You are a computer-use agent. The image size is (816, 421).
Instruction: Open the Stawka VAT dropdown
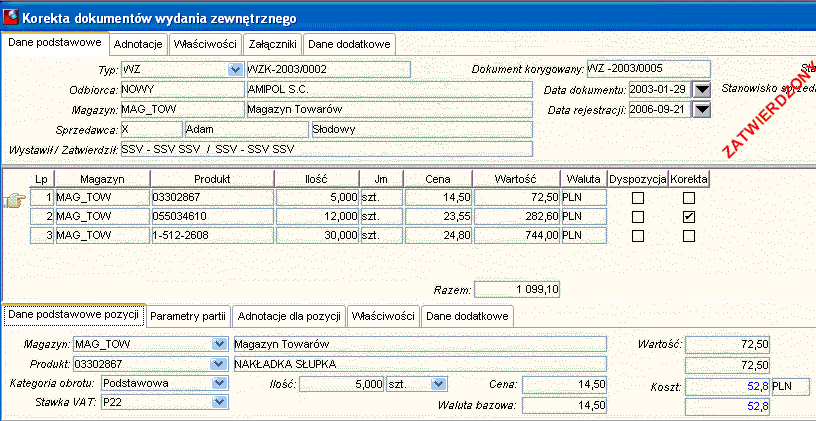tap(219, 402)
